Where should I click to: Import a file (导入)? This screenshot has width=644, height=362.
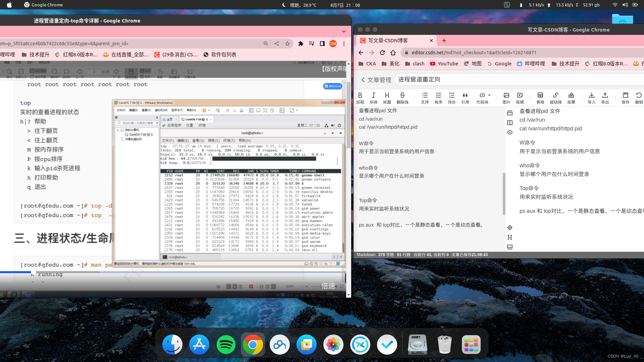coord(592,98)
